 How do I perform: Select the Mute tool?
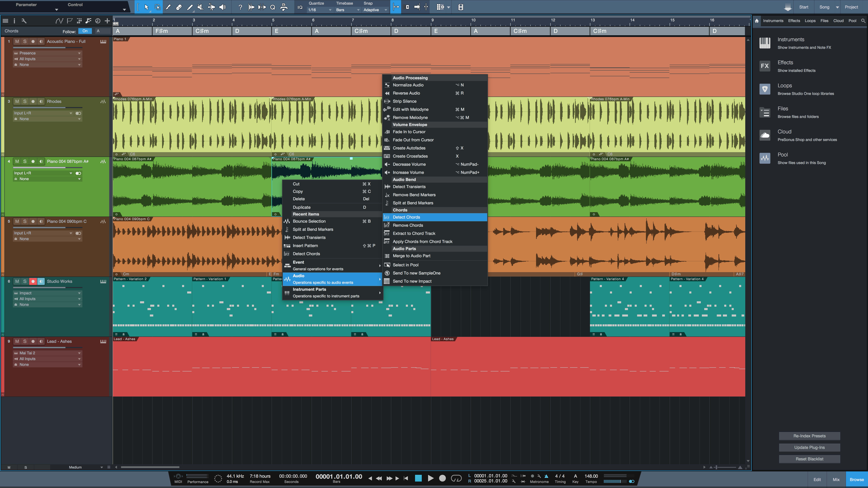[200, 7]
